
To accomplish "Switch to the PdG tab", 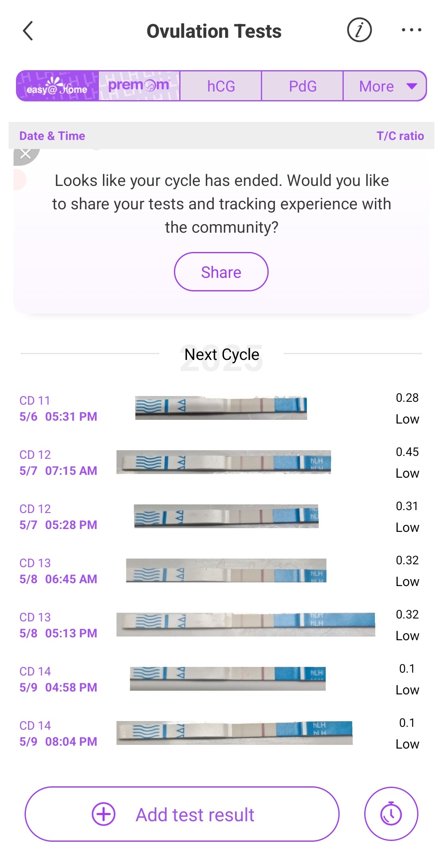I will pos(302,86).
